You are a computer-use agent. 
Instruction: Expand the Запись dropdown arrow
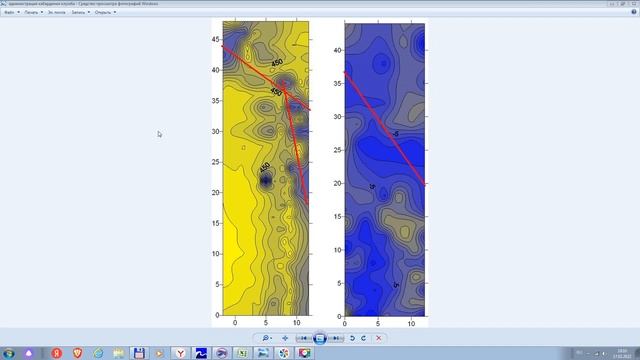tap(89, 12)
